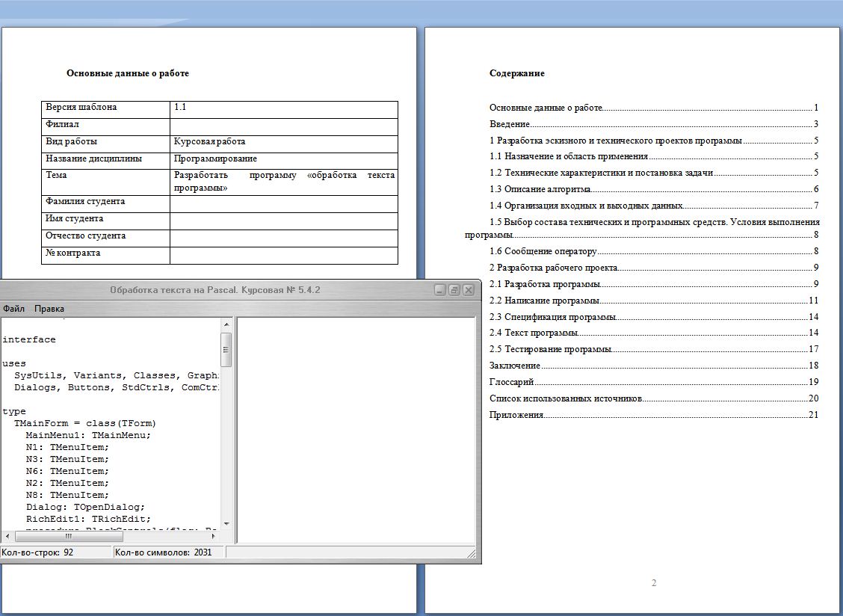Click the 'N6: TMenuItem;' code line
Image resolution: width=843 pixels, height=616 pixels.
click(67, 471)
